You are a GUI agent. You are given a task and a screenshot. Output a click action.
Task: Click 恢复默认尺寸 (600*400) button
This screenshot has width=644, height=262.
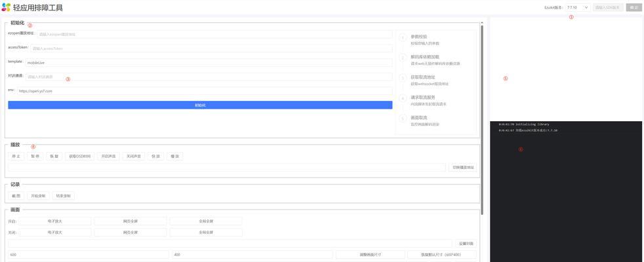coord(442,255)
